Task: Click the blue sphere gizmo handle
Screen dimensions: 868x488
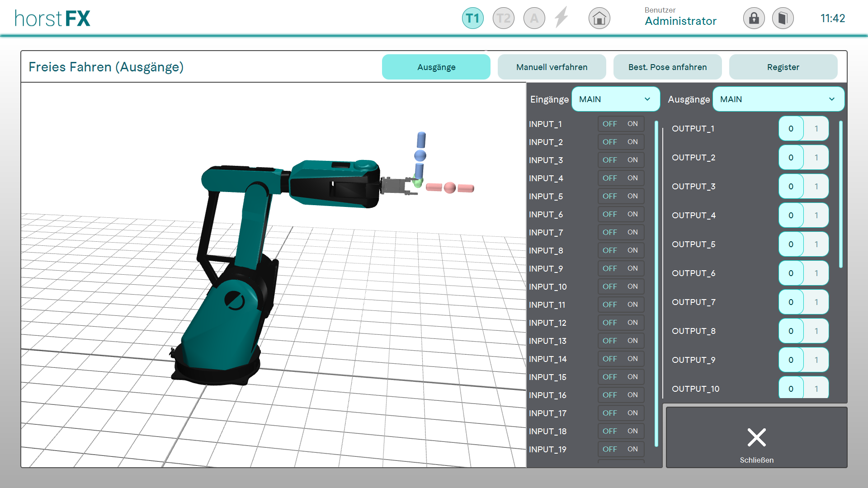Action: [x=420, y=156]
